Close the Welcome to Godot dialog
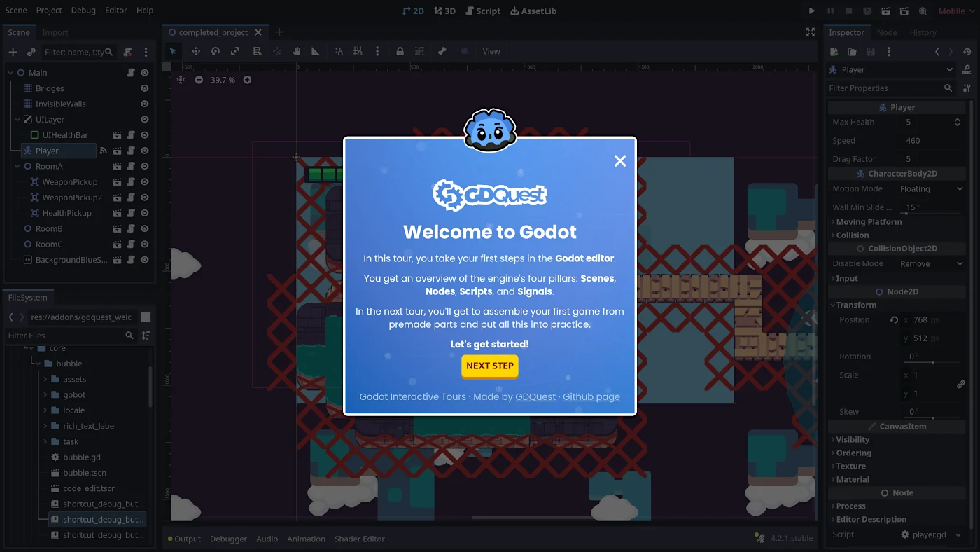Screen dimensions: 980x552 tap(620, 161)
